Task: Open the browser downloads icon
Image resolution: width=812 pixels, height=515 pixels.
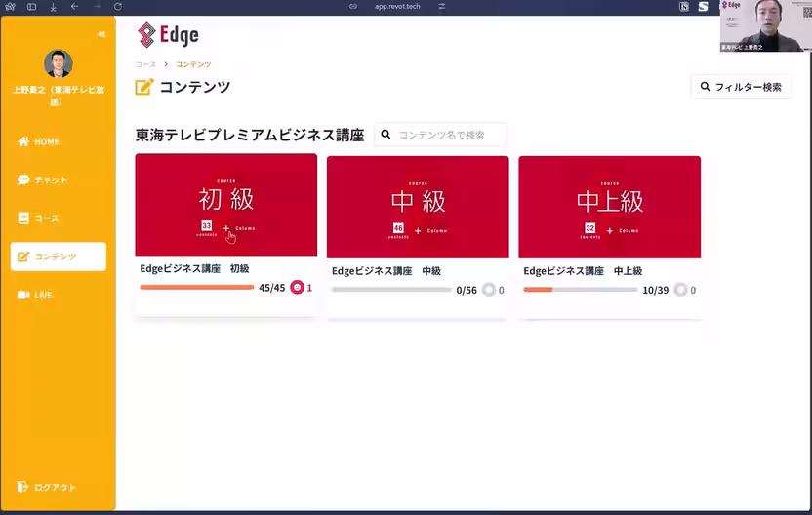Action: click(x=54, y=7)
